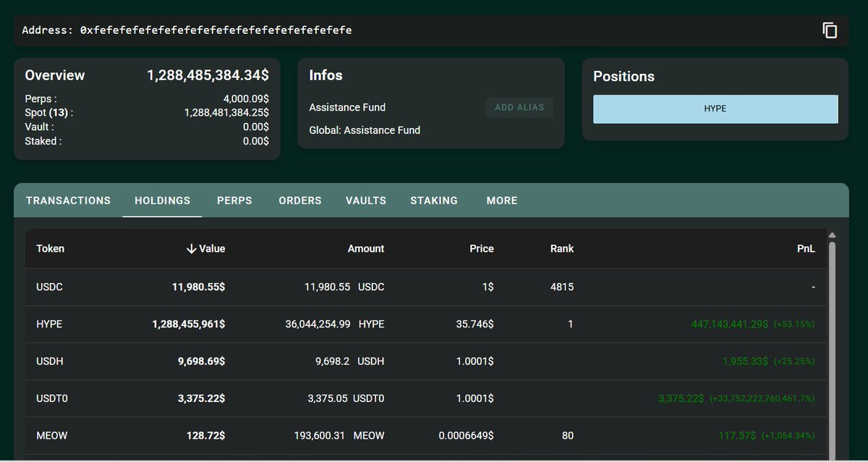Click the HYPE price 35.746$
The width and height of the screenshot is (868, 462).
475,325
